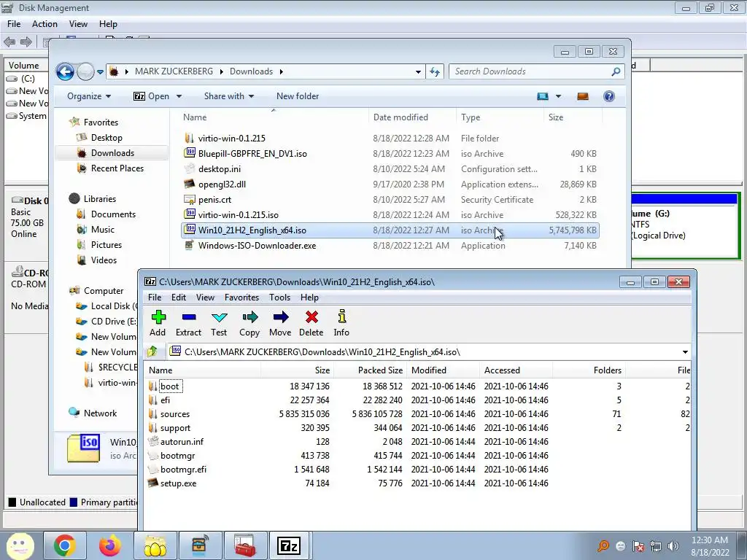747x560 pixels.
Task: Click the 7-Zip Info button
Action: (341, 323)
